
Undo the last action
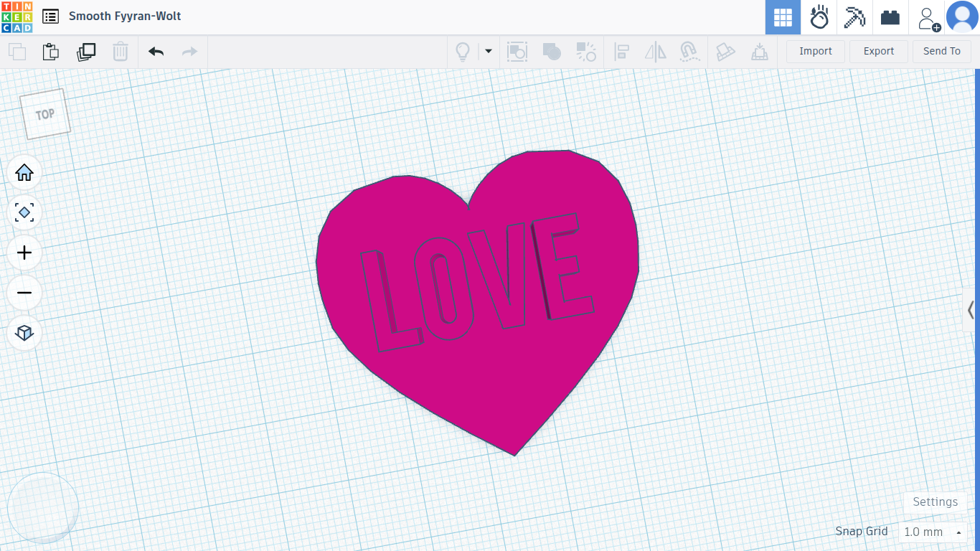(156, 52)
